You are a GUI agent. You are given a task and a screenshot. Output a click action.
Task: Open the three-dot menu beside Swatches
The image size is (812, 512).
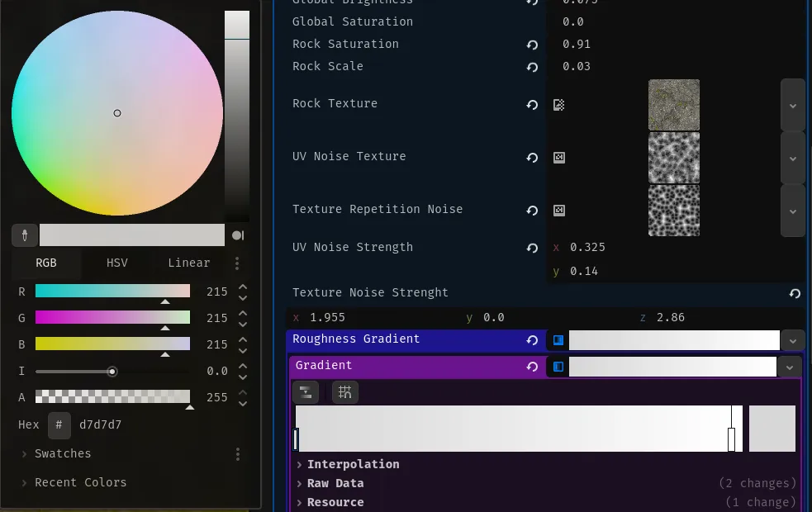[x=238, y=453]
